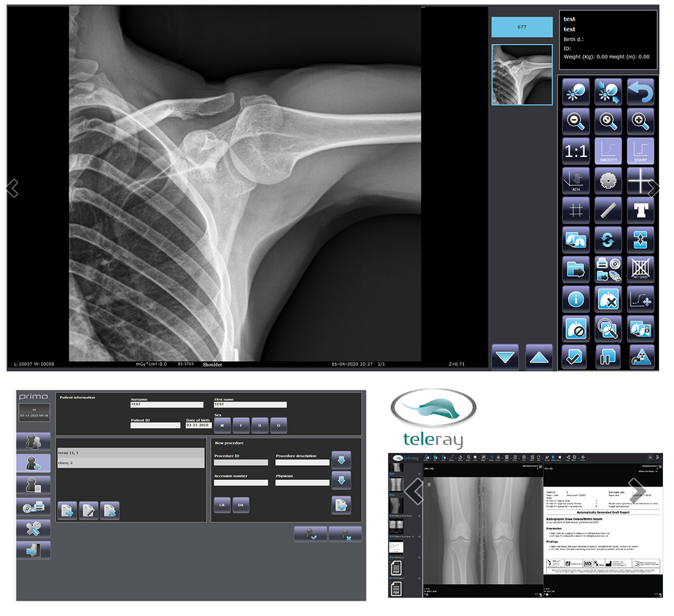The image size is (674, 616).
Task: Toggle the NO GRID option
Action: click(640, 270)
